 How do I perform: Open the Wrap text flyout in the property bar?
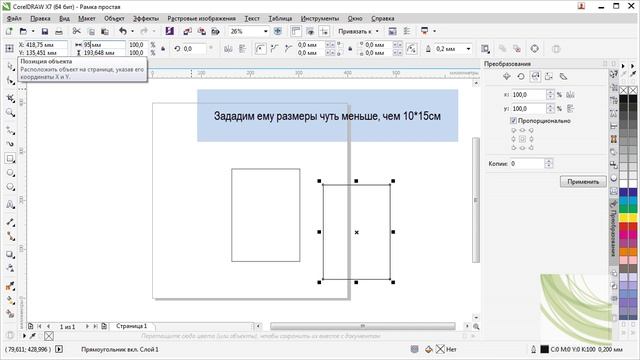[x=485, y=49]
